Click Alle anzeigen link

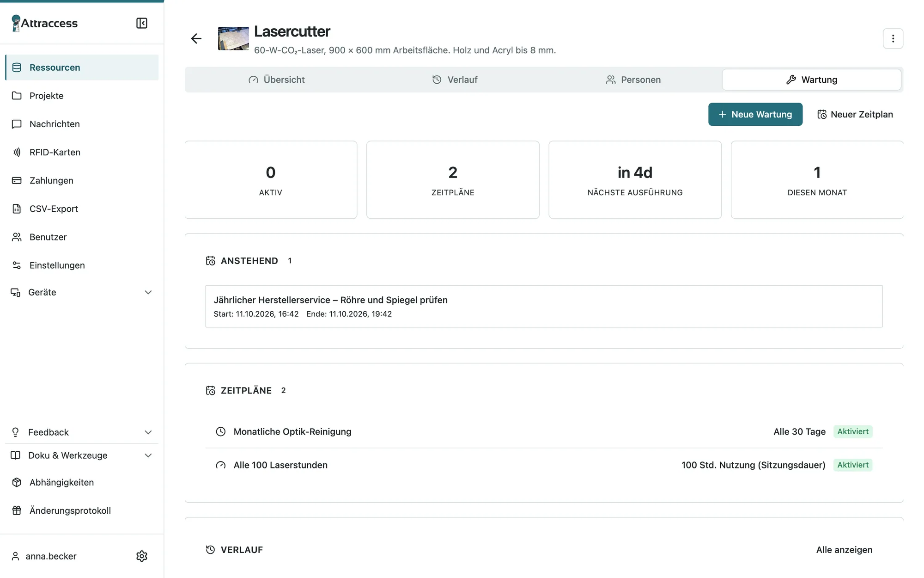844,550
